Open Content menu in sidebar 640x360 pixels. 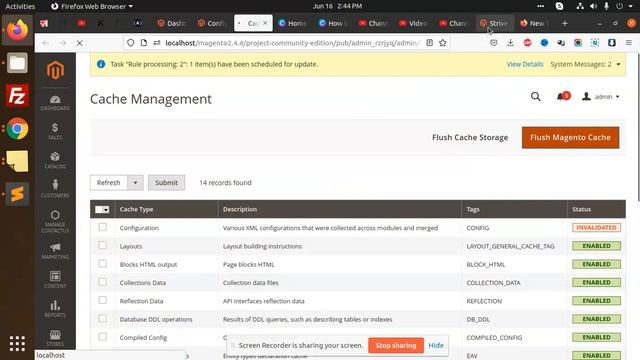click(55, 280)
